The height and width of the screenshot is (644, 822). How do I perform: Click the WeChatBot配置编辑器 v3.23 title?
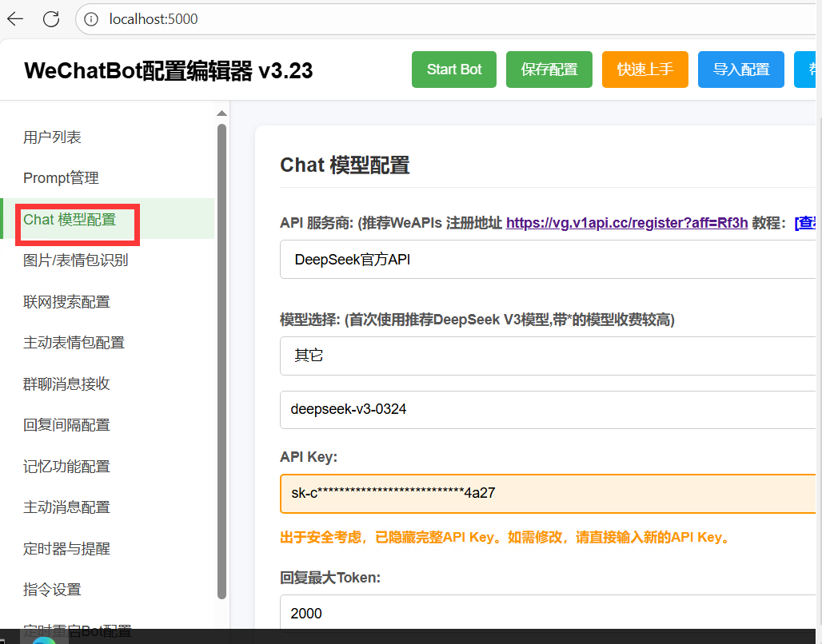(168, 71)
